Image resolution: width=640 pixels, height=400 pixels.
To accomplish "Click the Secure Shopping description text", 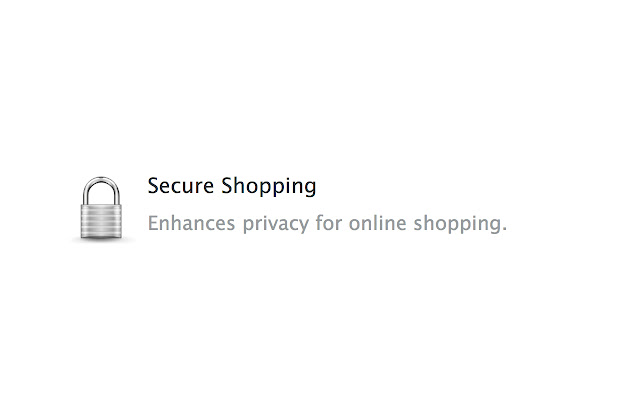I will point(327,223).
